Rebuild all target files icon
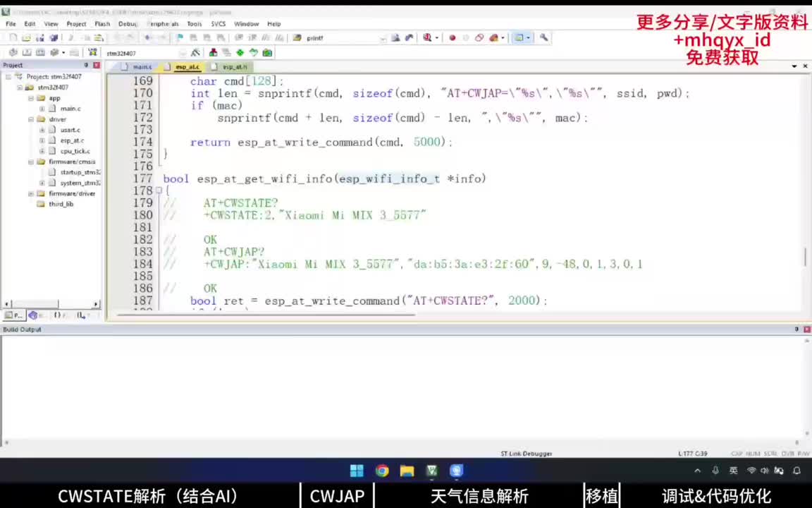Image resolution: width=812 pixels, height=508 pixels. tap(40, 53)
